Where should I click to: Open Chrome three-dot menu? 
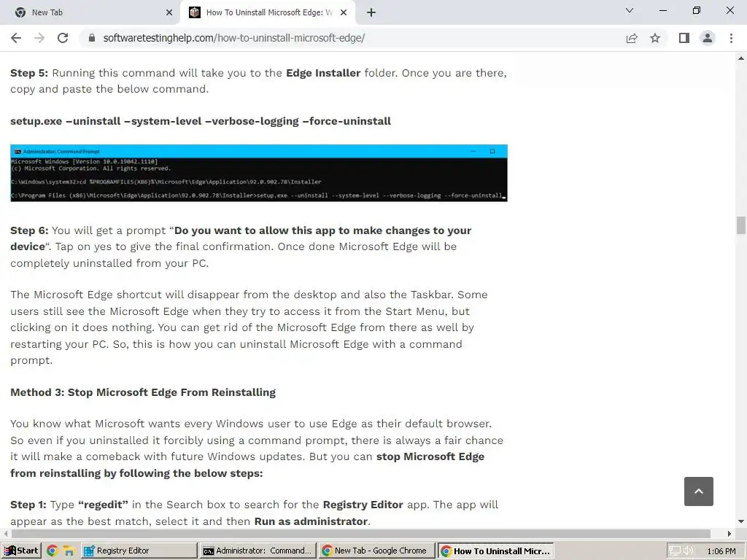(731, 38)
